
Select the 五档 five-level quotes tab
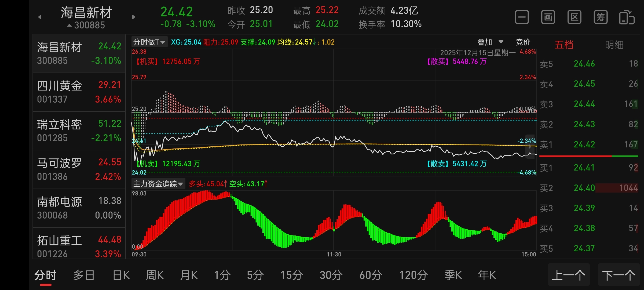pyautogui.click(x=564, y=45)
